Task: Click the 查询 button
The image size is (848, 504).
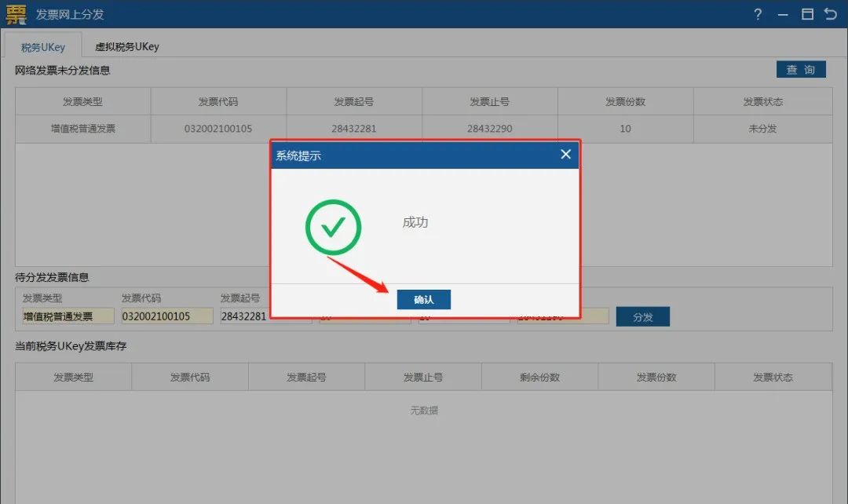Action: click(801, 69)
